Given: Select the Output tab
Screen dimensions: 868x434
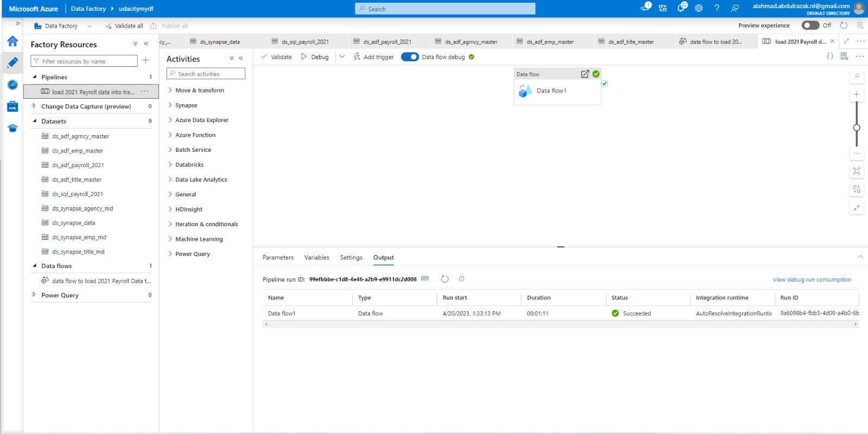Looking at the screenshot, I should 384,258.
